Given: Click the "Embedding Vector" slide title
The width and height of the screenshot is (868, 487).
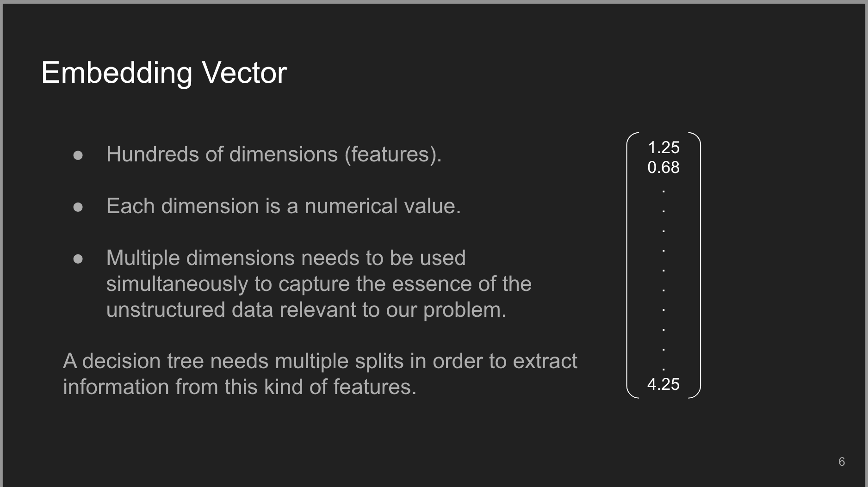Looking at the screenshot, I should tap(164, 73).
